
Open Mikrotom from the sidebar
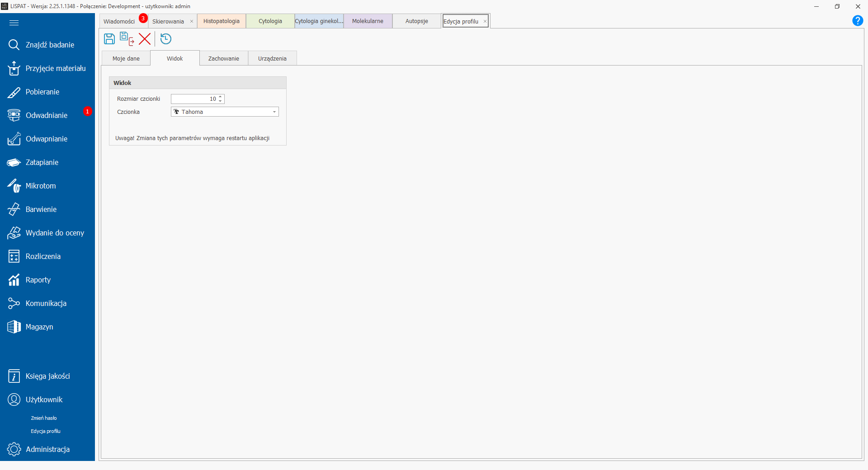click(41, 186)
